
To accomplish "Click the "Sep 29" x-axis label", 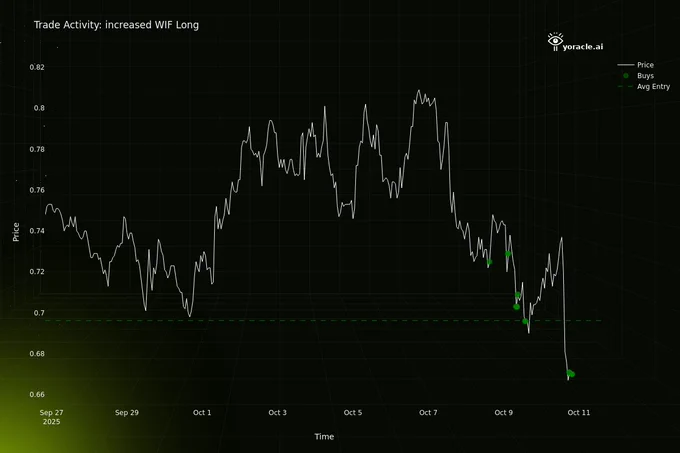I will coord(127,413).
